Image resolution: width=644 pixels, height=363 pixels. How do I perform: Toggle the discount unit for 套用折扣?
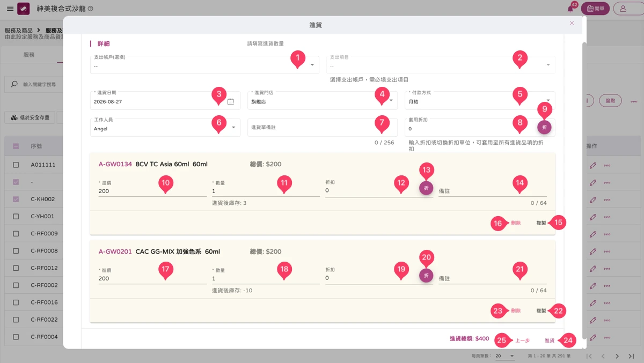click(544, 127)
